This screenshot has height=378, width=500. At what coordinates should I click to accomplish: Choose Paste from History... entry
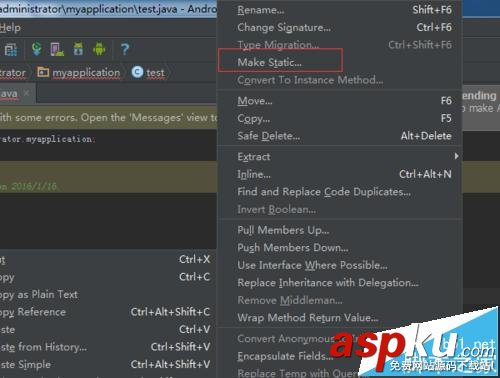[x=107, y=347]
